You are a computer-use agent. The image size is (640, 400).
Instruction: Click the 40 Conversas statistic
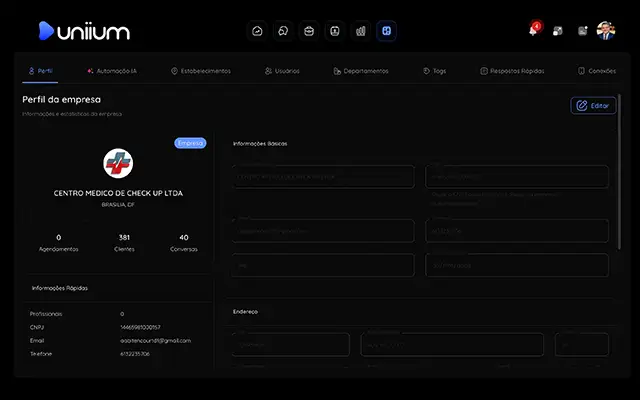click(184, 243)
